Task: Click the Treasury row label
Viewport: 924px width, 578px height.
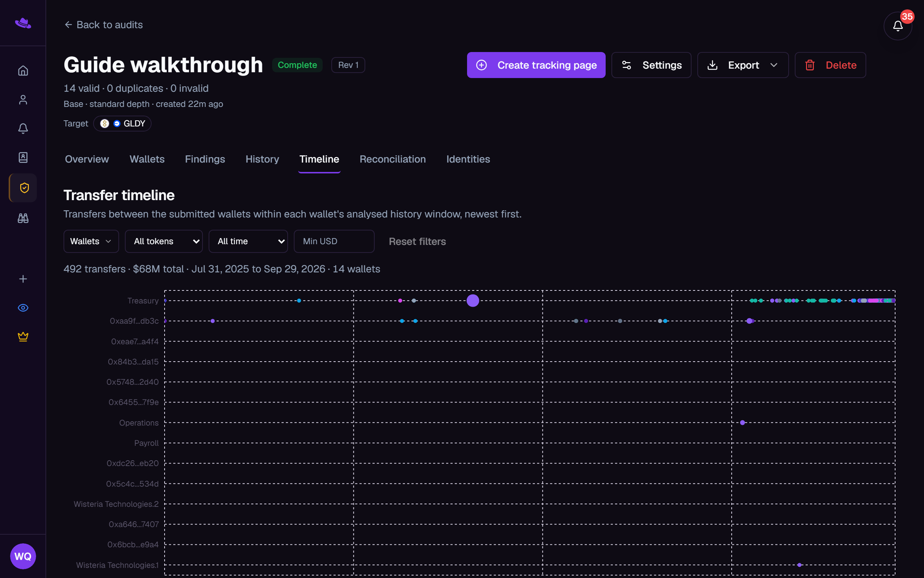Action: 143,301
